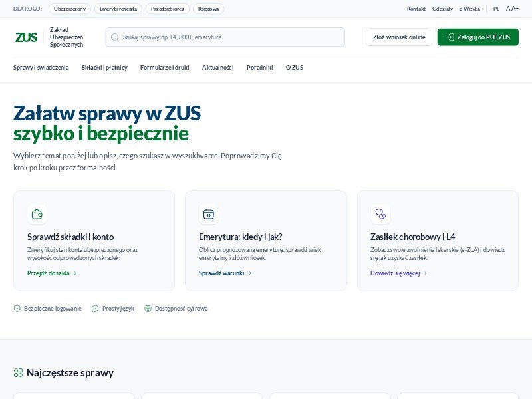Image resolution: width=532 pixels, height=399 pixels.
Task: Click Zaloguj do PUE ZUS button
Action: (477, 37)
